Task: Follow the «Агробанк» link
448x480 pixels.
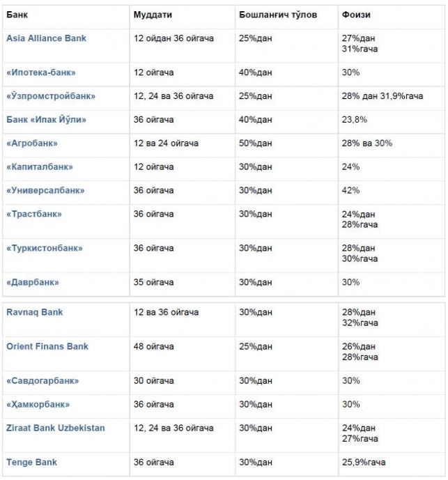Action: [x=32, y=144]
